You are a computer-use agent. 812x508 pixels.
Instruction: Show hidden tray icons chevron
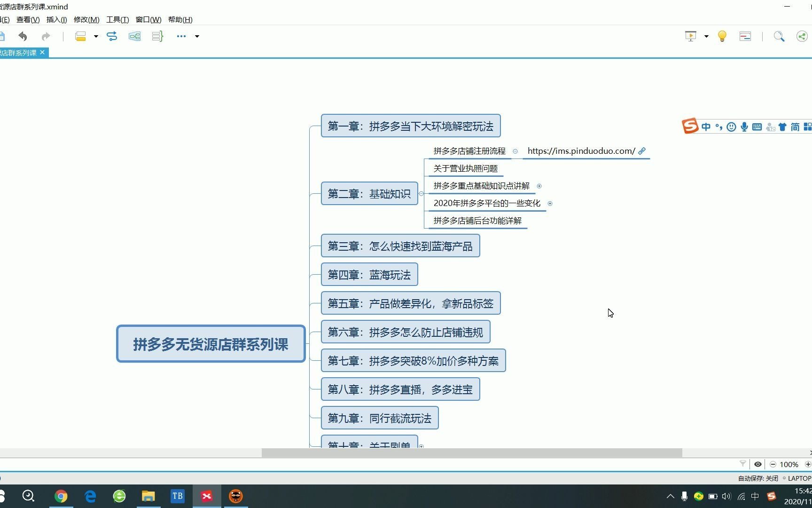point(671,496)
